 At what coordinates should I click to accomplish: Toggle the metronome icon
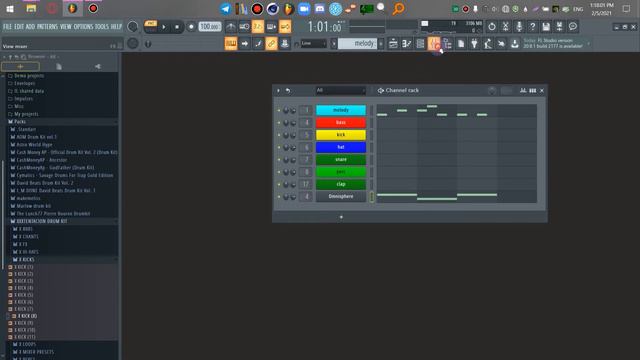click(231, 27)
